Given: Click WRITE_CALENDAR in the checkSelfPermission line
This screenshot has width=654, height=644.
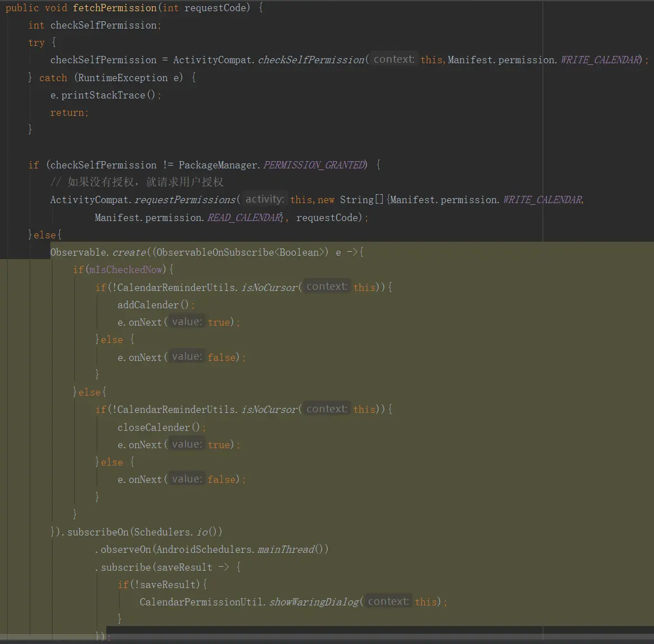Looking at the screenshot, I should (599, 60).
